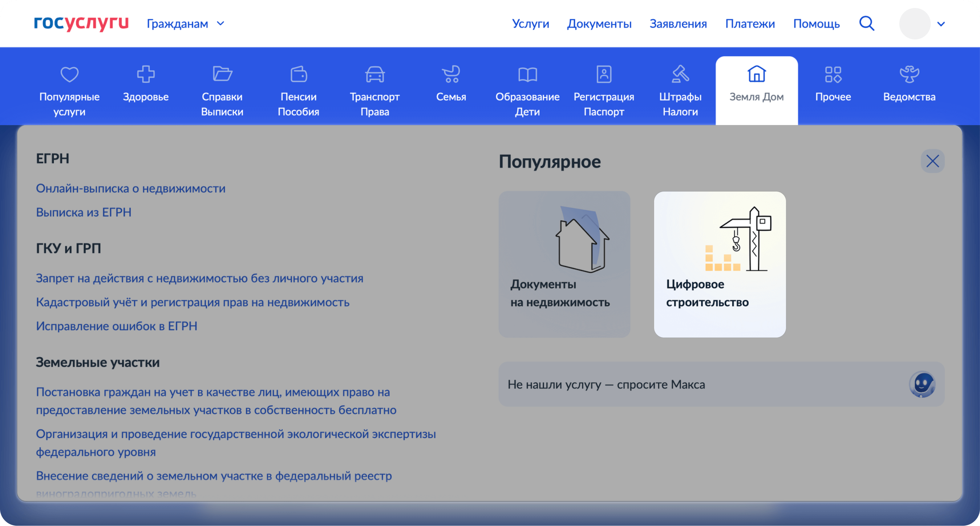Click the Семья stroller icon
This screenshot has width=980, height=526.
pyautogui.click(x=451, y=74)
